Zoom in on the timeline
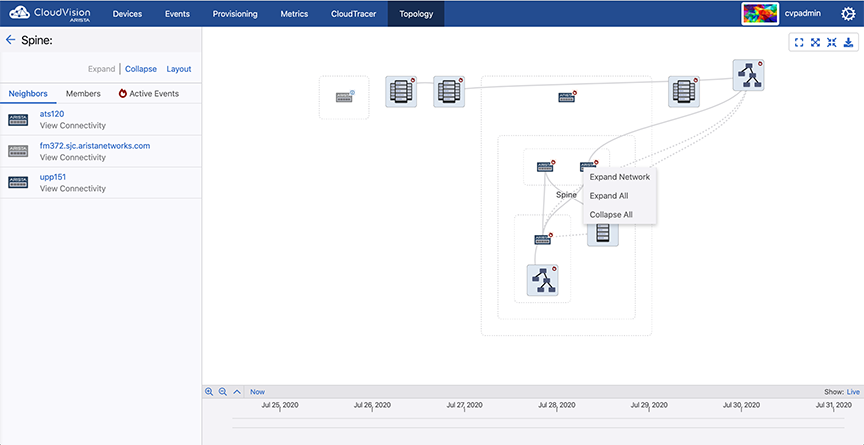Viewport: 864px width, 445px height. [x=209, y=392]
